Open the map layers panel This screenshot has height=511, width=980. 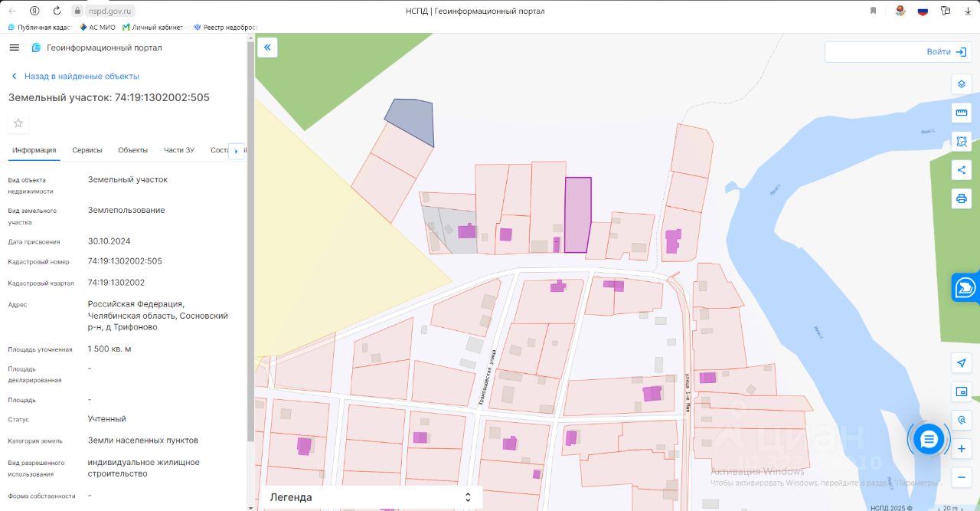[x=961, y=84]
